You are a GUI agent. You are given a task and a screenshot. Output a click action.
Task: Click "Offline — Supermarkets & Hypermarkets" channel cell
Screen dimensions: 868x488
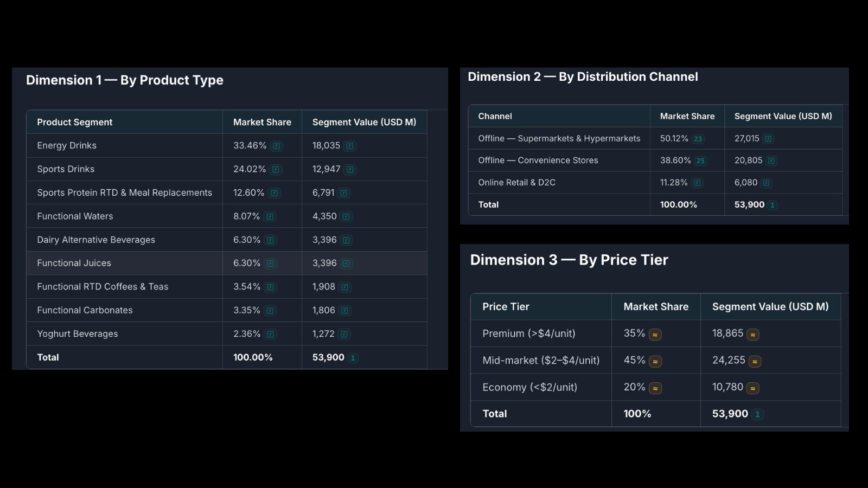559,138
